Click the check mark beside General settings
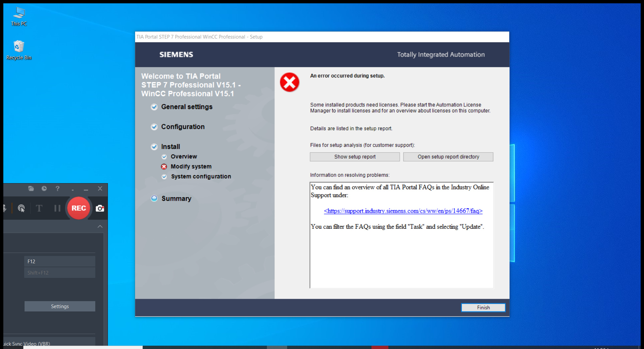This screenshot has width=644, height=349. 154,107
